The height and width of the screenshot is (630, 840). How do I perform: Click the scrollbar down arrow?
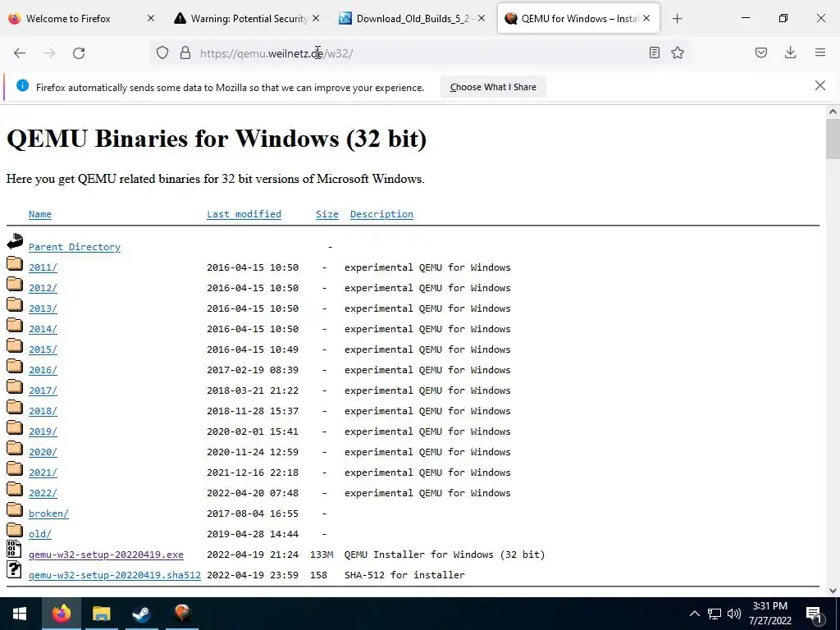(x=833, y=591)
